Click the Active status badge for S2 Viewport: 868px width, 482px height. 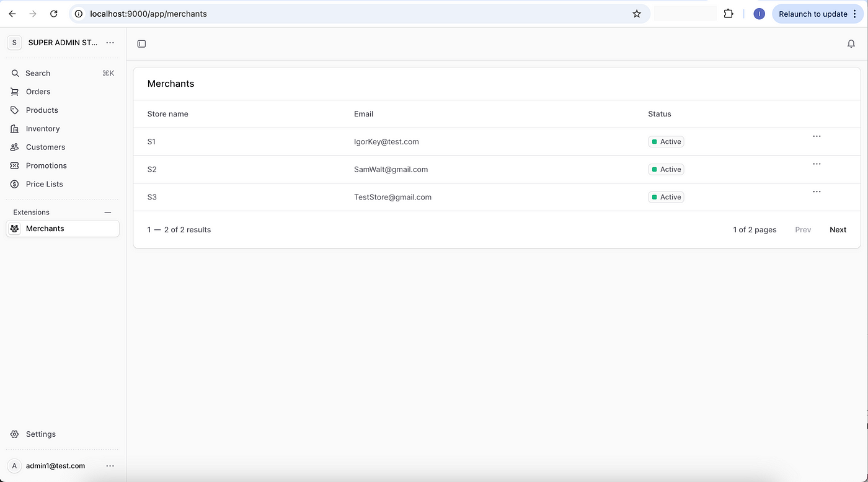click(666, 169)
